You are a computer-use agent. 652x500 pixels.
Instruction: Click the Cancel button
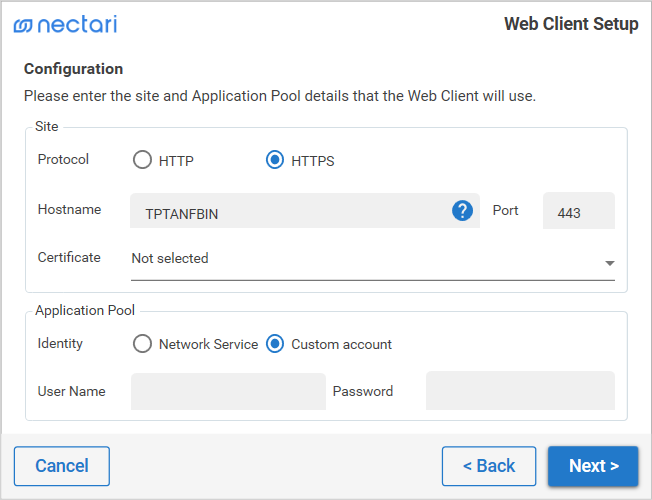[62, 466]
